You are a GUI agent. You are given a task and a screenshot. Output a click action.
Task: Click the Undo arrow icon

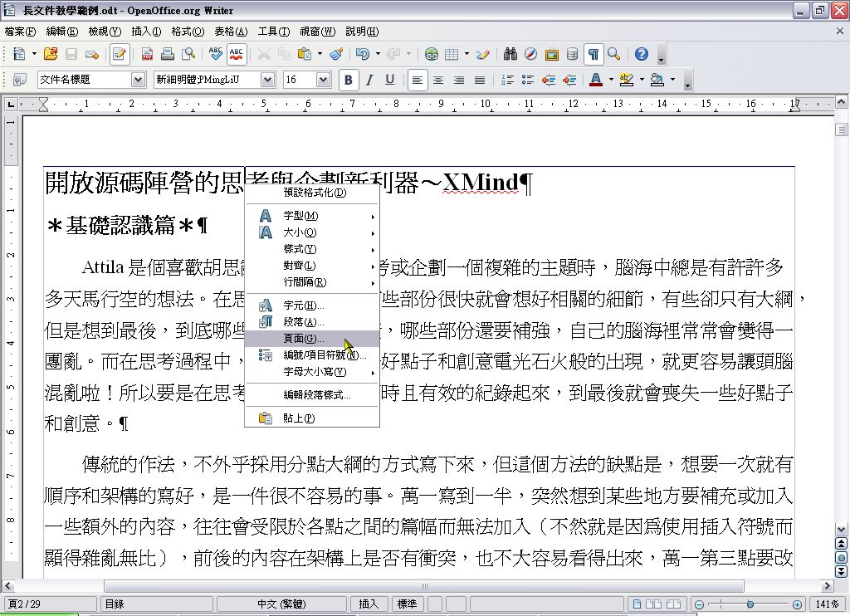pyautogui.click(x=363, y=54)
